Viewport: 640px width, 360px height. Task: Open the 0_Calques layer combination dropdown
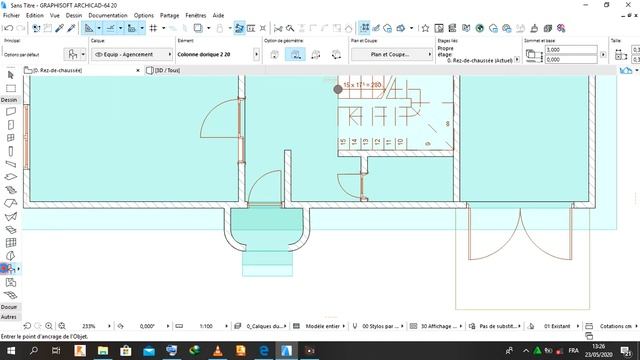265,326
